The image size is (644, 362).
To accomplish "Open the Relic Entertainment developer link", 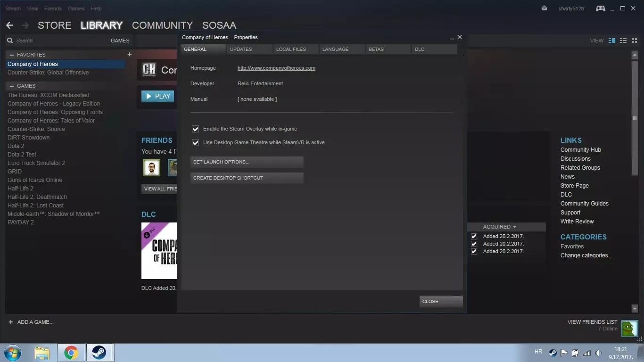I will (x=260, y=83).
